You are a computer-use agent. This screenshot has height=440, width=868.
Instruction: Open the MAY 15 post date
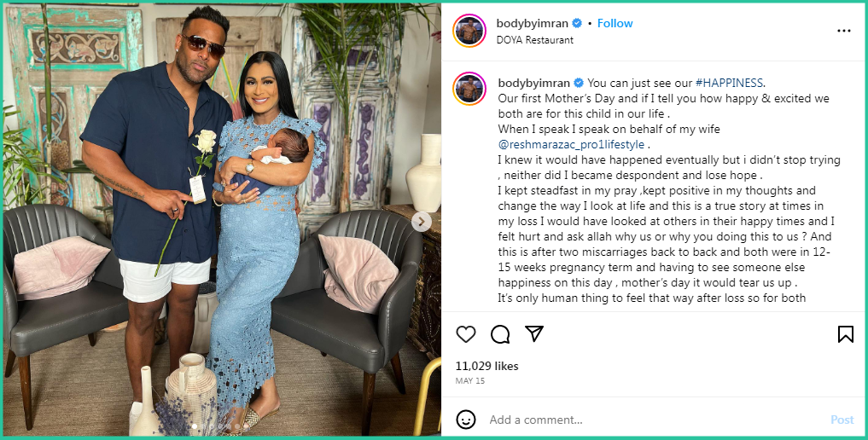point(469,381)
